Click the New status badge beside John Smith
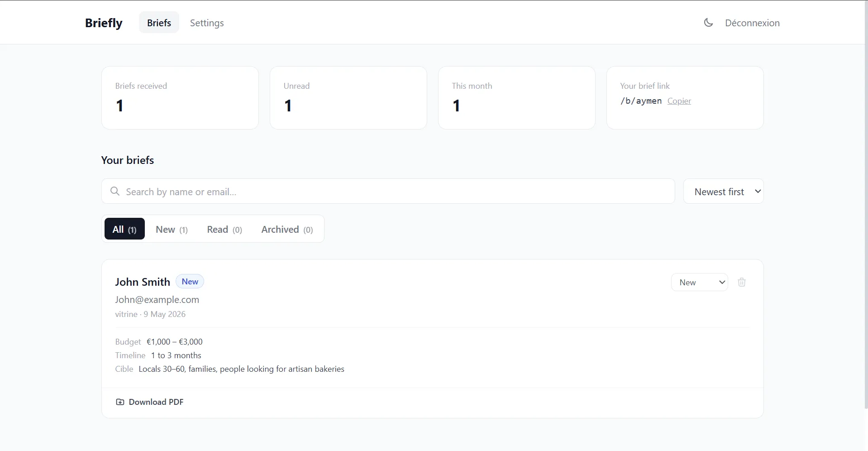Image resolution: width=868 pixels, height=451 pixels. (x=190, y=281)
